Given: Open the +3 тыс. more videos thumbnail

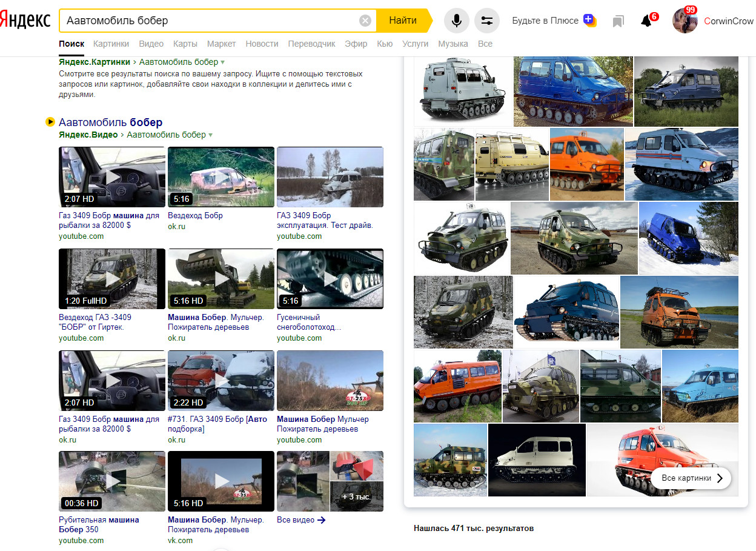Looking at the screenshot, I should (x=357, y=496).
